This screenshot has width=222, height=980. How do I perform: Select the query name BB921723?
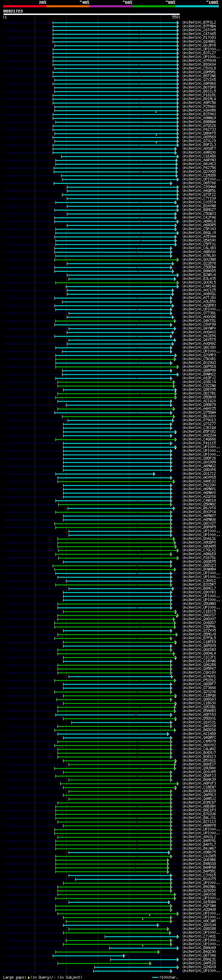pyautogui.click(x=13, y=11)
